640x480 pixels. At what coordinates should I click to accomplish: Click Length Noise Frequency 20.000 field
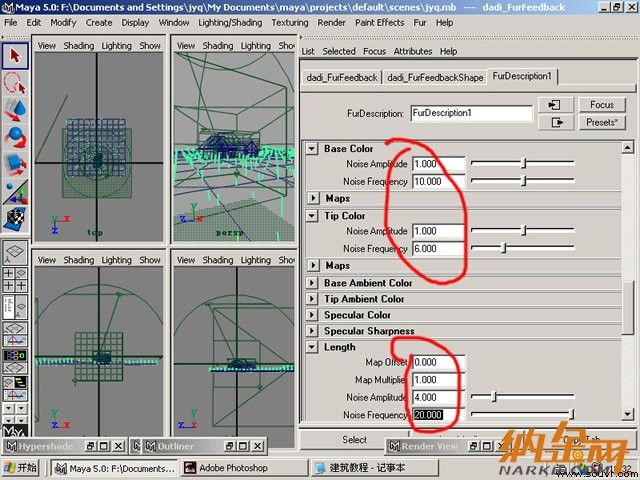[x=438, y=415]
